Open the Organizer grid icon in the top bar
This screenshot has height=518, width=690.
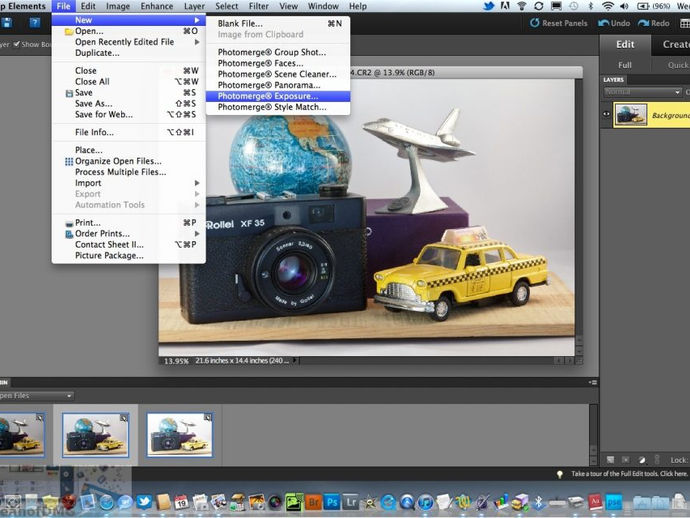[x=685, y=23]
